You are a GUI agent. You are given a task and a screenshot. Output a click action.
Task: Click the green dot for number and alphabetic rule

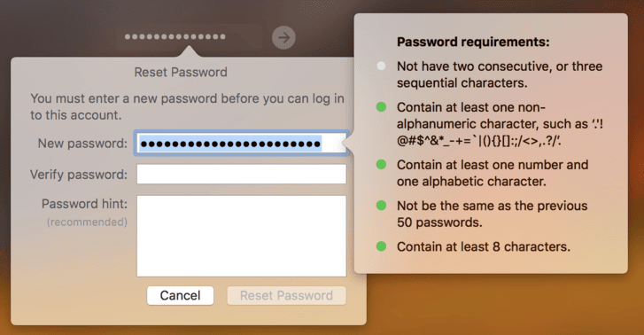(x=381, y=165)
